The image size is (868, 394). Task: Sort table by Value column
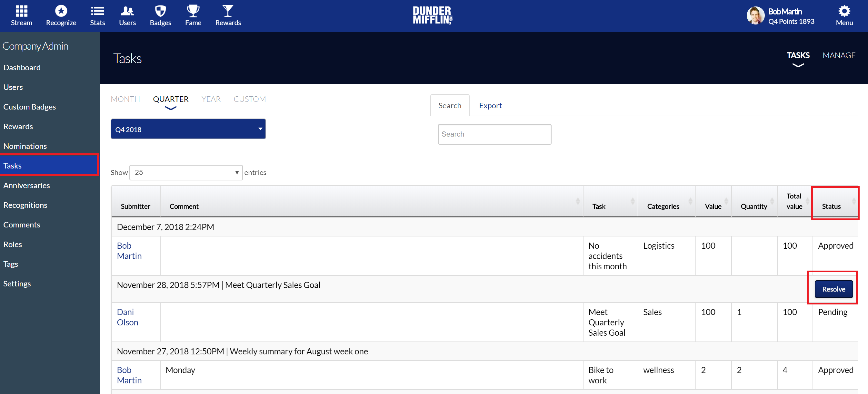pyautogui.click(x=713, y=201)
